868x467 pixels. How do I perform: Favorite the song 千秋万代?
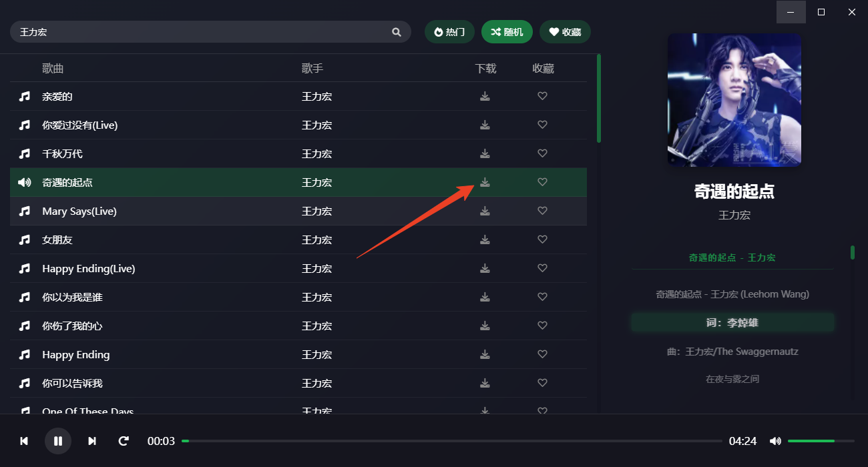(x=542, y=153)
